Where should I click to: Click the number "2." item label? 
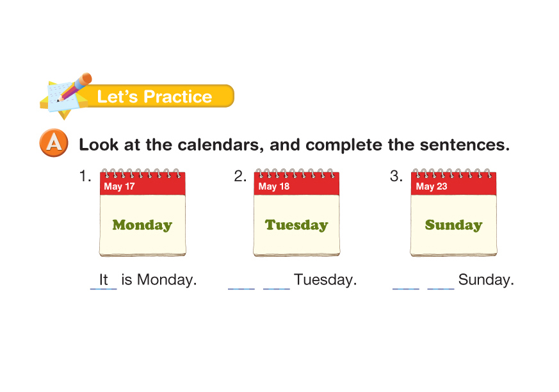240,176
